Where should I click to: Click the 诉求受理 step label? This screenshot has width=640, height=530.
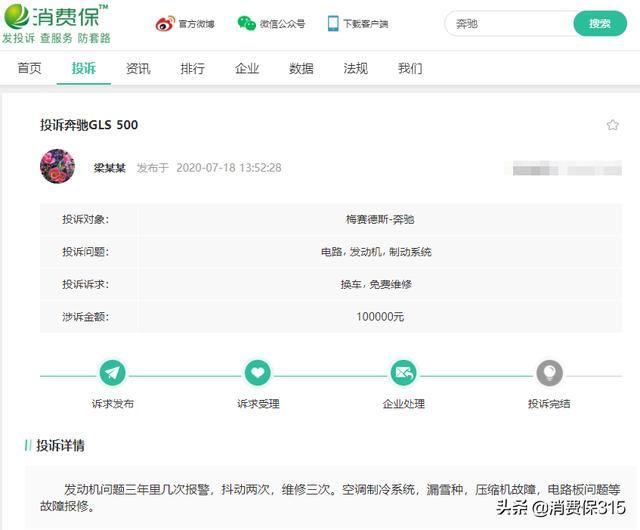coord(258,404)
